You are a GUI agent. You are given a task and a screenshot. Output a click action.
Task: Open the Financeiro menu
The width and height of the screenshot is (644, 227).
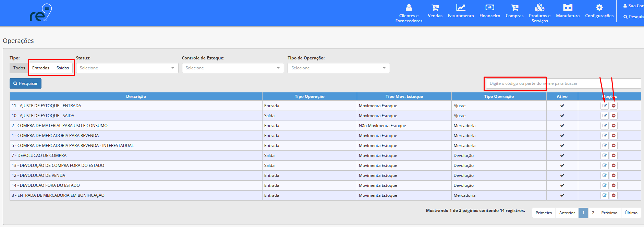click(489, 11)
